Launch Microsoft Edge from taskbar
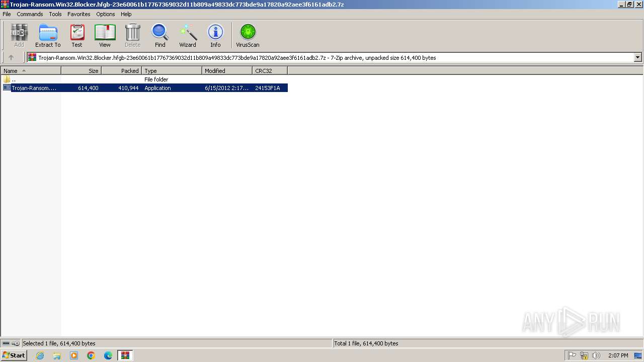Viewport: 644px width, 362px height. coord(108,355)
